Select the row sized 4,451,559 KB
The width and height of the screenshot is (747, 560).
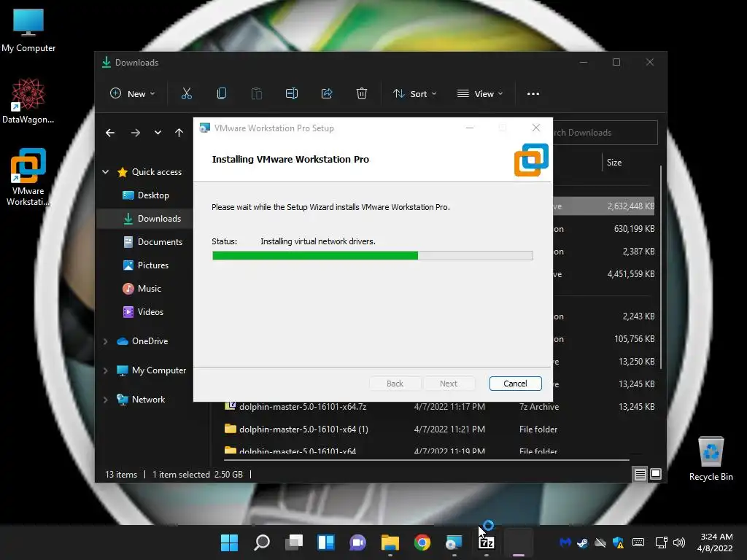pyautogui.click(x=603, y=274)
